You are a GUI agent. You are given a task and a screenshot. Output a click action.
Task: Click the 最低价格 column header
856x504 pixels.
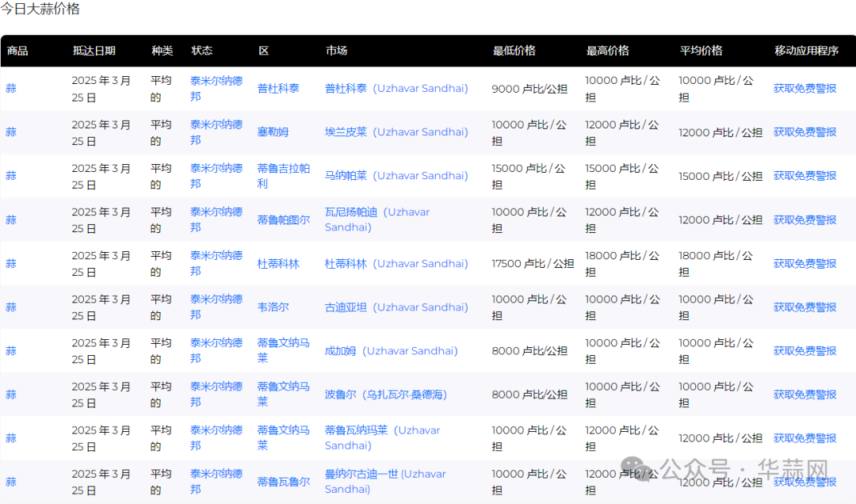click(x=514, y=51)
